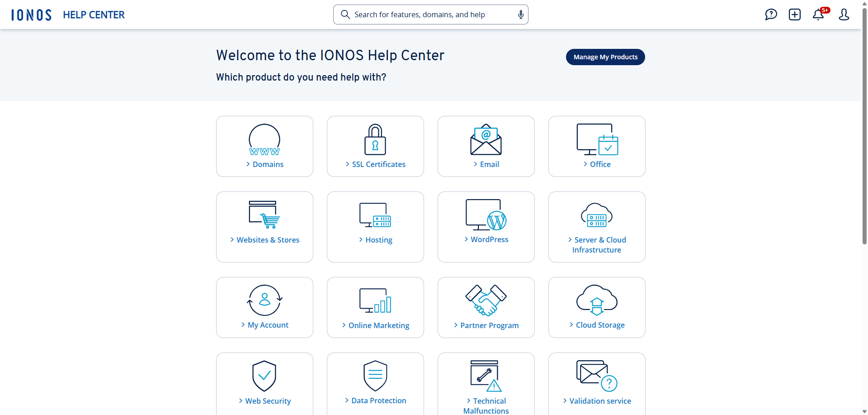868x415 pixels.
Task: Click the Domains www globe icon
Action: click(264, 140)
